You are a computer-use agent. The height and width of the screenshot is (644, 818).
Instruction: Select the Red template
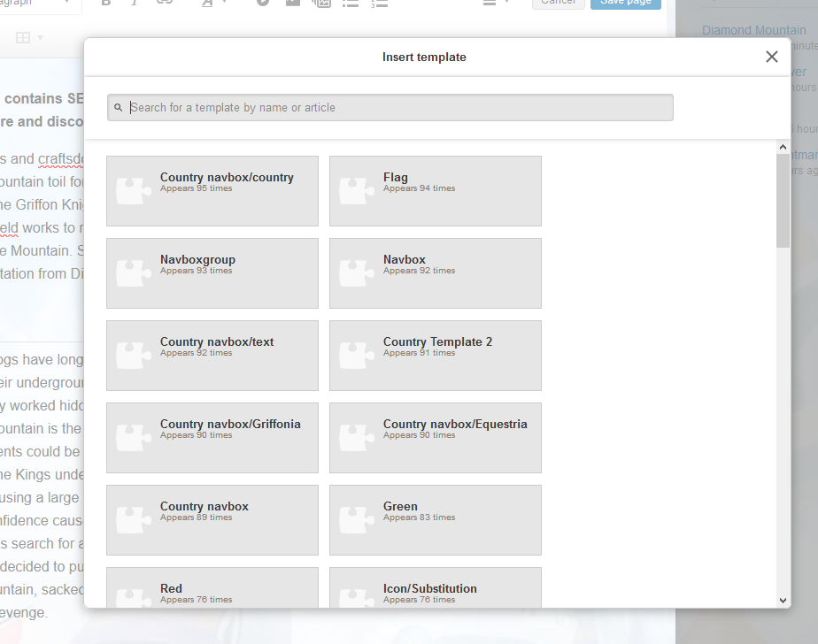(212, 587)
